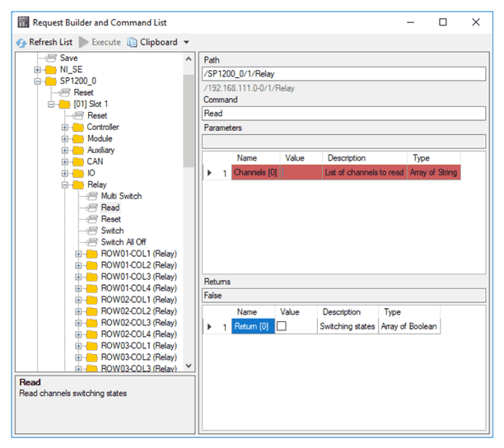The height and width of the screenshot is (448, 504).
Task: Collapse the Relay node
Action: (65, 185)
